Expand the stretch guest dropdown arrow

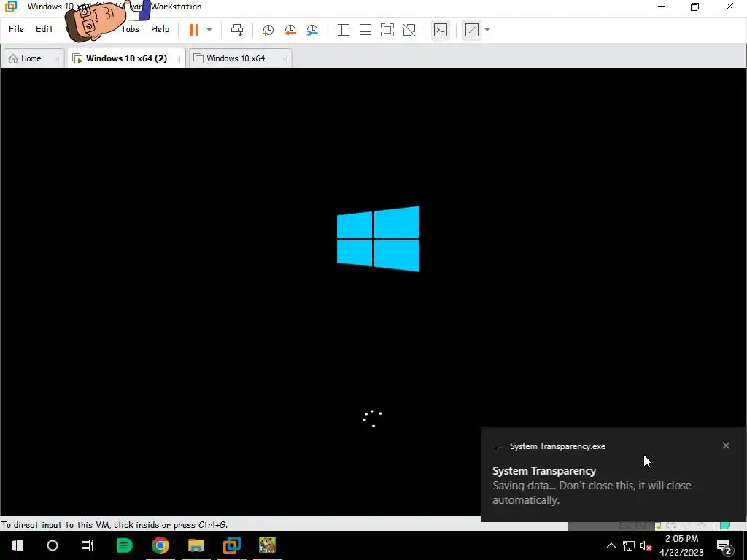pyautogui.click(x=487, y=30)
